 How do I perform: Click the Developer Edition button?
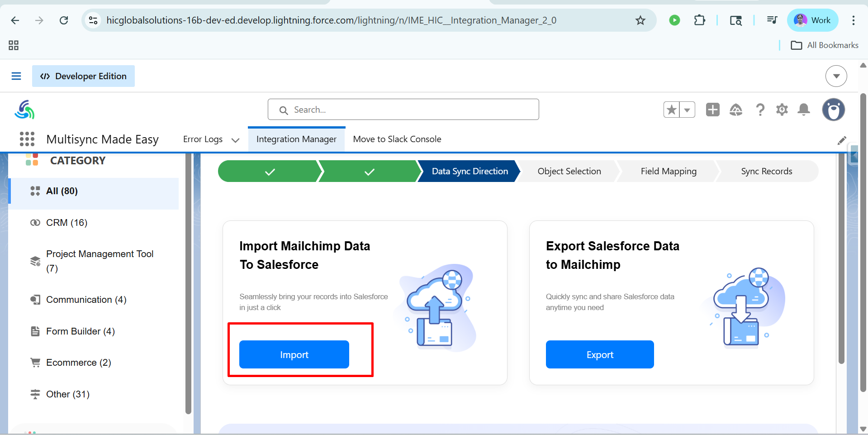[83, 76]
